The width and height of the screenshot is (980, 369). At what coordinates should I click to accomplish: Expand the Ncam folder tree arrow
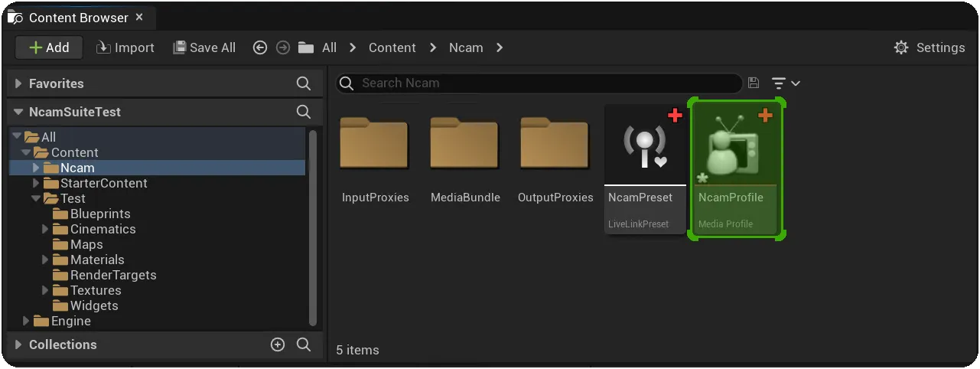[x=35, y=168]
